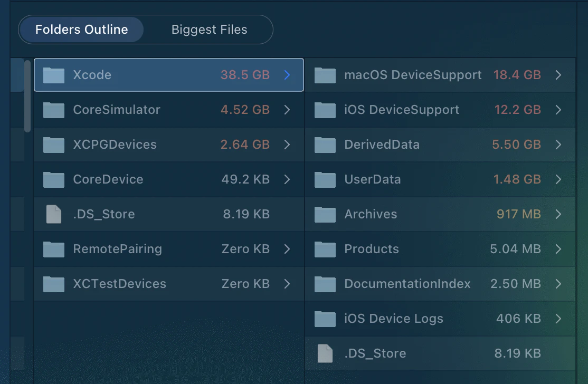Expand the CoreSimulator folder chevron
The image size is (588, 384).
[x=287, y=110]
